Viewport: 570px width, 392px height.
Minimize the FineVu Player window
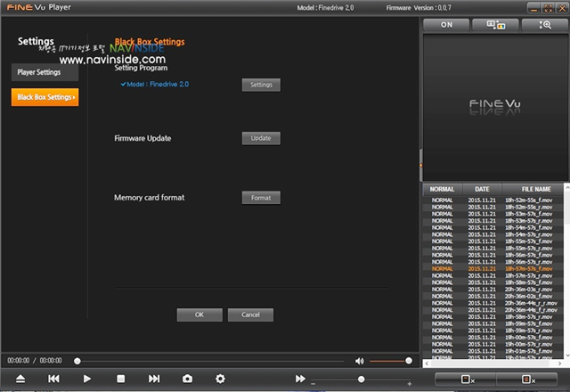point(534,8)
